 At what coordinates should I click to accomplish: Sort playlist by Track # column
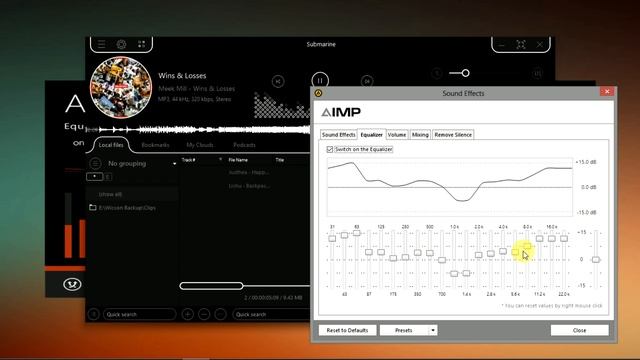tap(189, 160)
